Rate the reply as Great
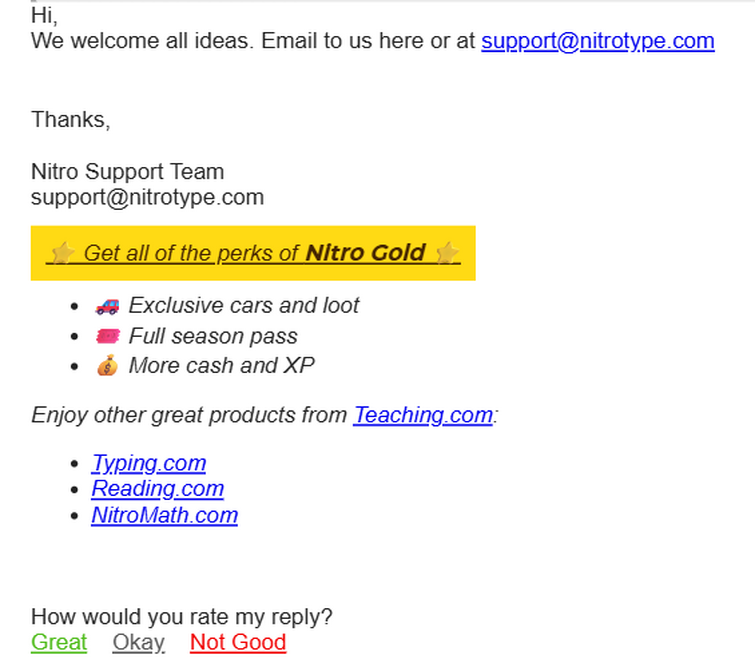This screenshot has height=667, width=755. click(59, 642)
